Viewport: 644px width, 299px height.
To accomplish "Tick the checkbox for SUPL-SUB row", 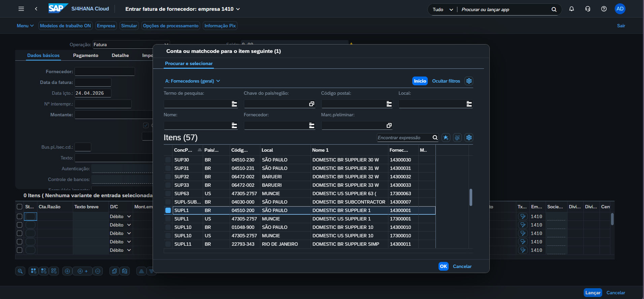I will 168,202.
